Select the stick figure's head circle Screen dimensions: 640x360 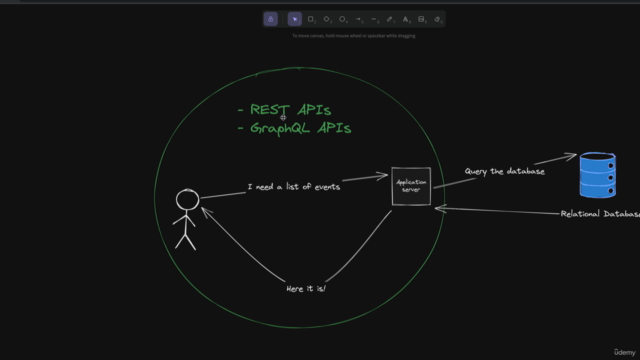pos(187,200)
